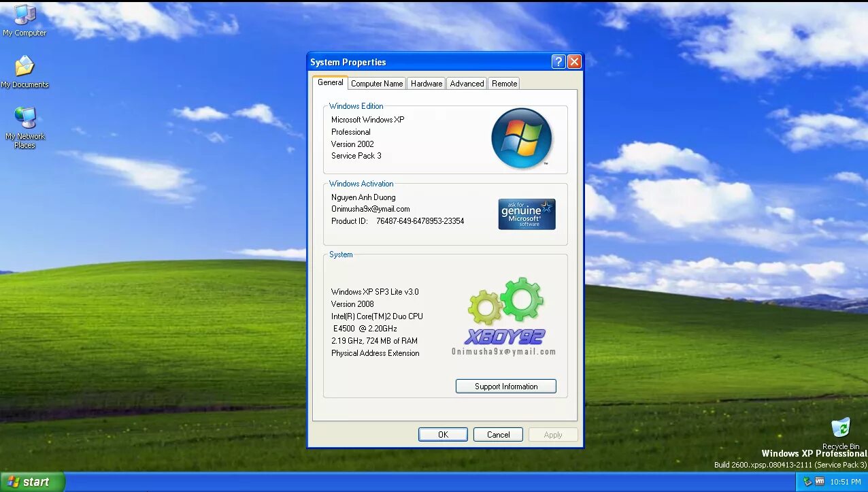Click the Nguyen Anh Duong name text
This screenshot has height=492, width=868.
[x=363, y=197]
